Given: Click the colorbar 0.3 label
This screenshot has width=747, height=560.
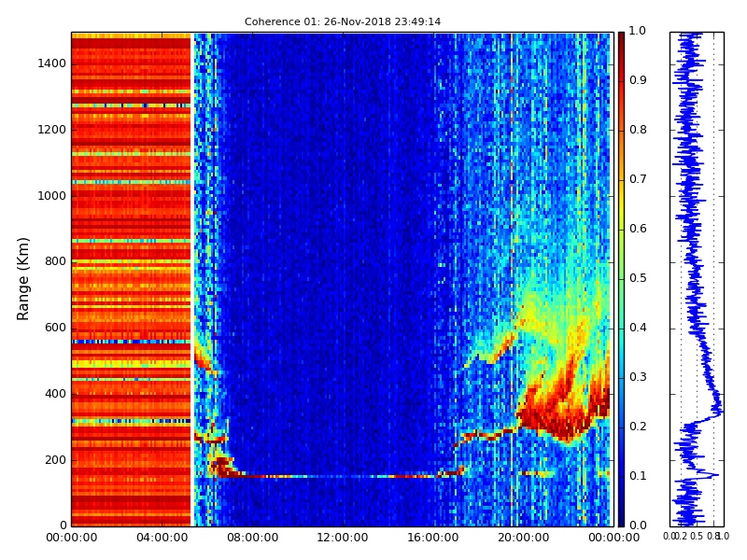Looking at the screenshot, I should (638, 377).
